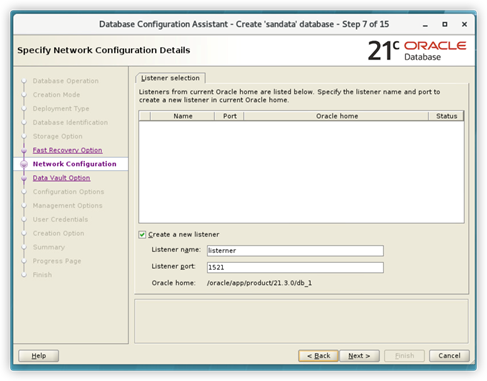Click the Listener name label

coord(176,250)
